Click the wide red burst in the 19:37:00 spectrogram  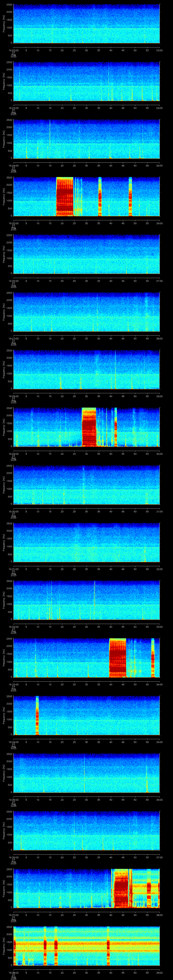click(x=122, y=888)
